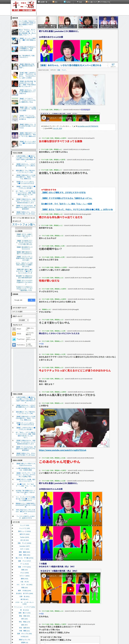Play the bottom embedded YouTube video
The width and height of the screenshot is (129, 644).
[x=70, y=589]
